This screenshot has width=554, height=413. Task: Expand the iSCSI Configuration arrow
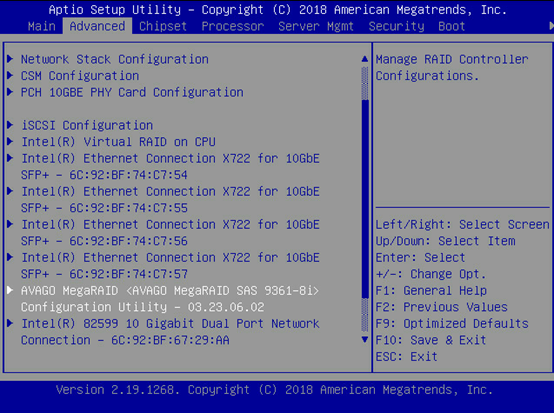(x=10, y=125)
